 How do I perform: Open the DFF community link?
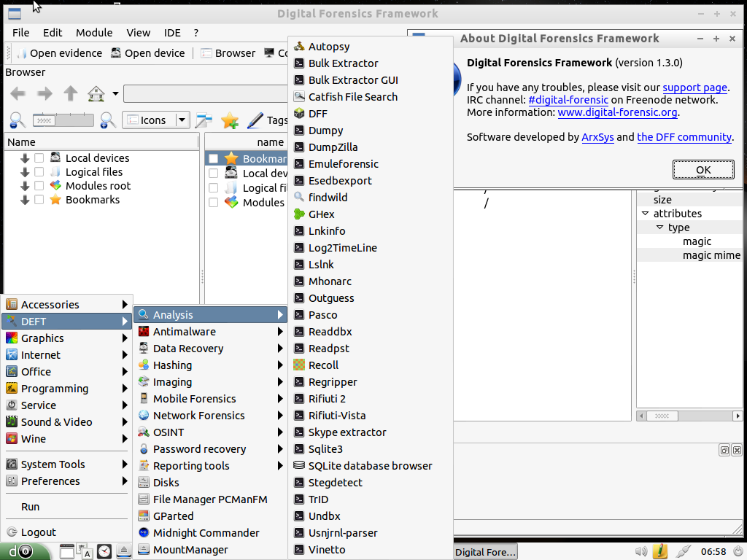click(x=684, y=137)
